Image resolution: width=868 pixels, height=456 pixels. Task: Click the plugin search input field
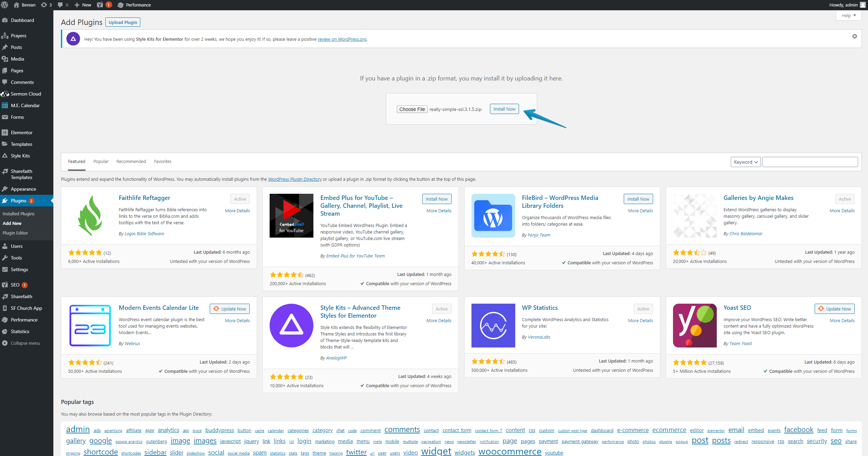pyautogui.click(x=810, y=162)
